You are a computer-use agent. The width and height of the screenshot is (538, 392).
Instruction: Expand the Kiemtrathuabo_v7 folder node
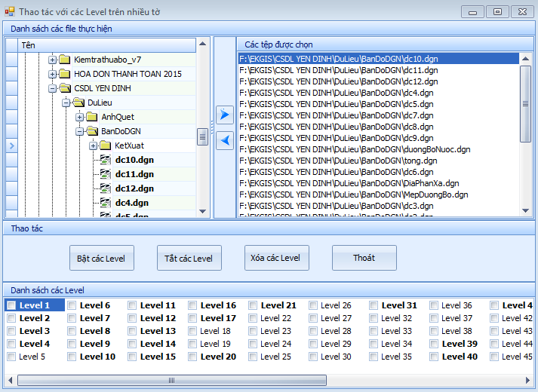tap(52, 60)
